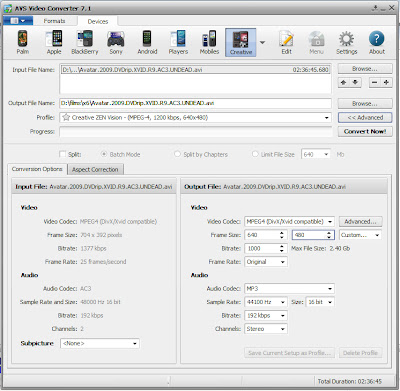The image size is (400, 391).
Task: Open the Mobiles device category
Action: (x=209, y=42)
